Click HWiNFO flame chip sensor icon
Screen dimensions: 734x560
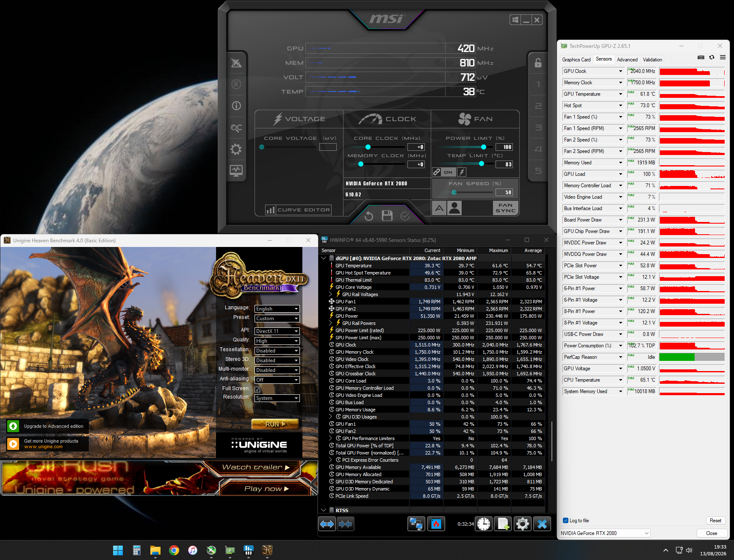click(436, 524)
